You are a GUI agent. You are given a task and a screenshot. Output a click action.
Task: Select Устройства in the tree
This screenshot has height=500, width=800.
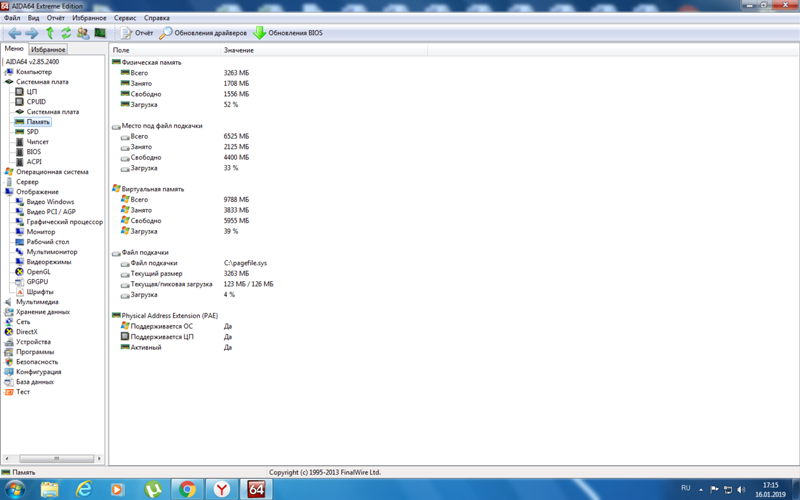pos(33,342)
